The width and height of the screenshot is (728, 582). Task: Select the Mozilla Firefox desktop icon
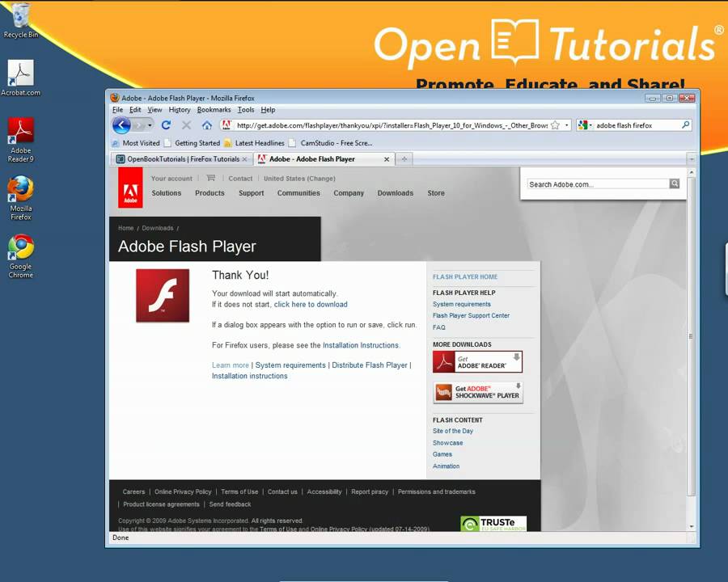20,198
